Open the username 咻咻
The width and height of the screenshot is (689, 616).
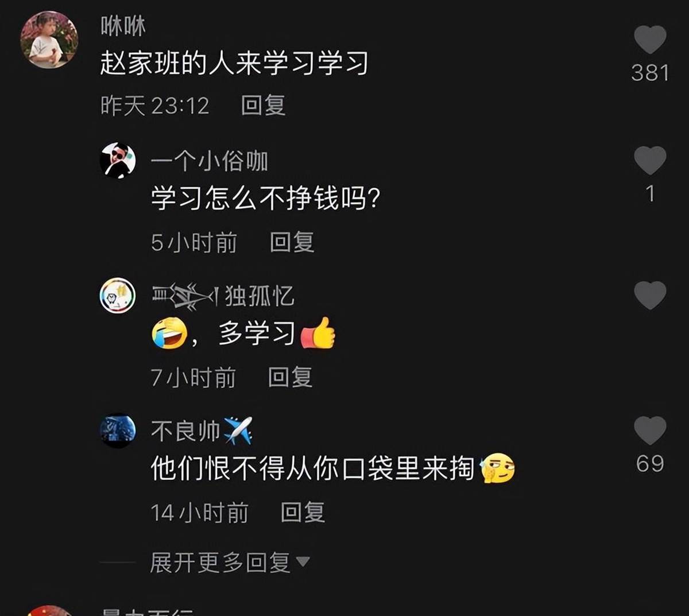[123, 26]
